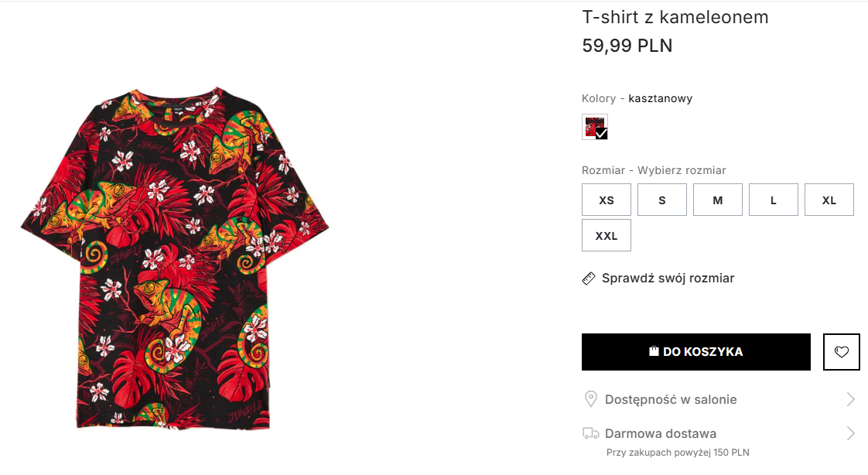Click the shopping bag icon on the cart button
This screenshot has width=868, height=475.
[x=654, y=351]
